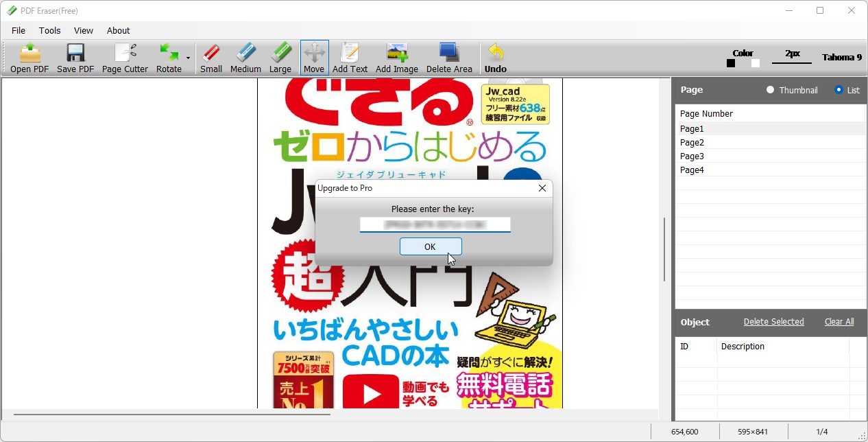The height and width of the screenshot is (442, 868).
Task: Choose the Add Text tool
Action: 350,58
